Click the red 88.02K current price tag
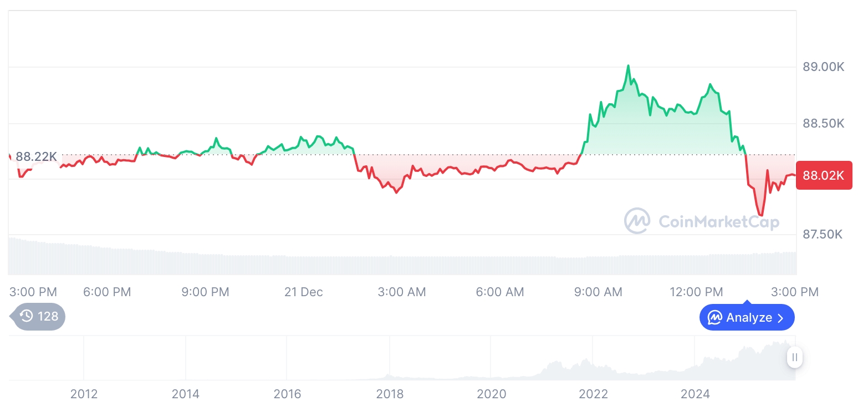868x406 pixels. click(x=824, y=175)
